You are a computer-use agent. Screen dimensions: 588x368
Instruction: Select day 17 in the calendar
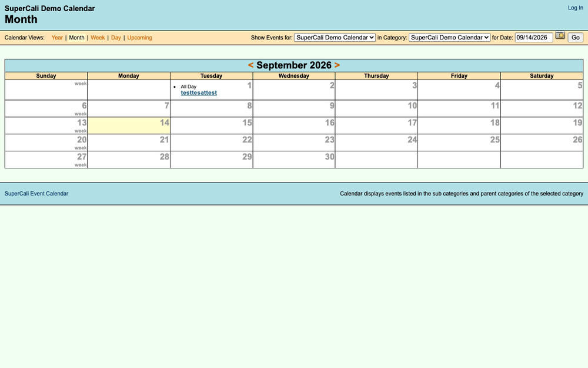coord(412,123)
